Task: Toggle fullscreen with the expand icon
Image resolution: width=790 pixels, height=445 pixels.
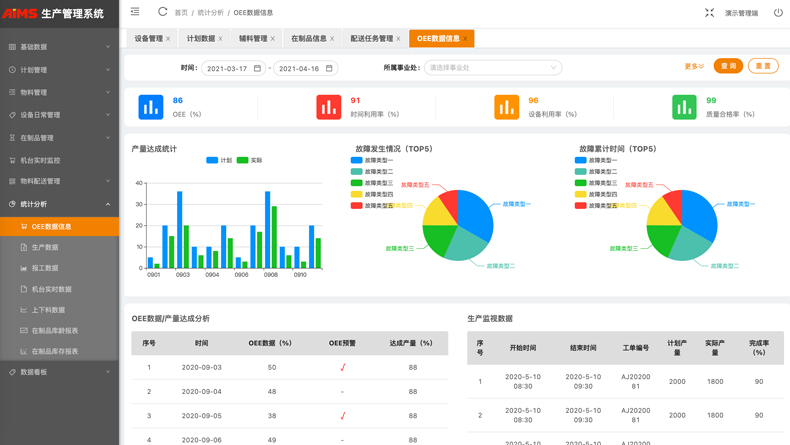Action: 709,13
